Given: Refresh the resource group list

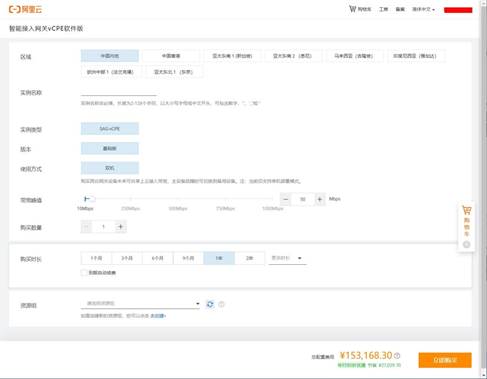Looking at the screenshot, I should (x=210, y=304).
